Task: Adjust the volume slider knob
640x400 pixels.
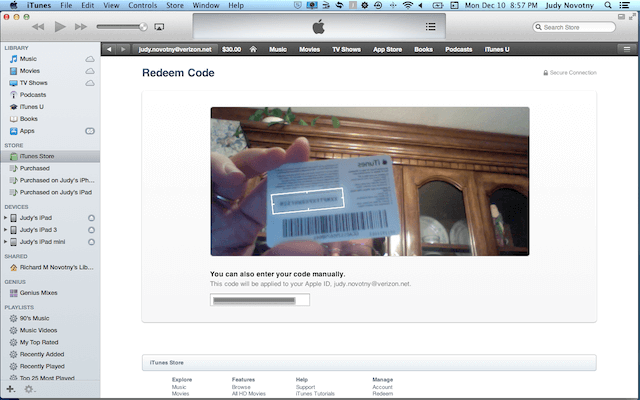Action: click(143, 27)
